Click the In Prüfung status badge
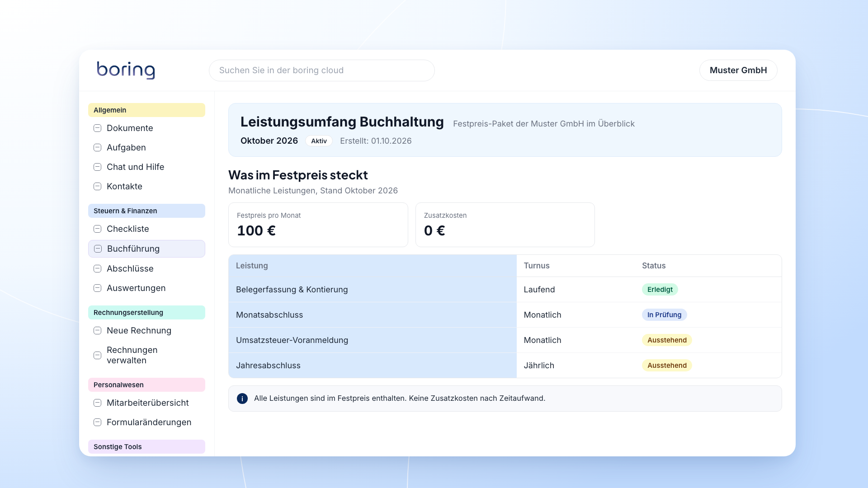Screen dimensions: 868x488 [x=664, y=315]
